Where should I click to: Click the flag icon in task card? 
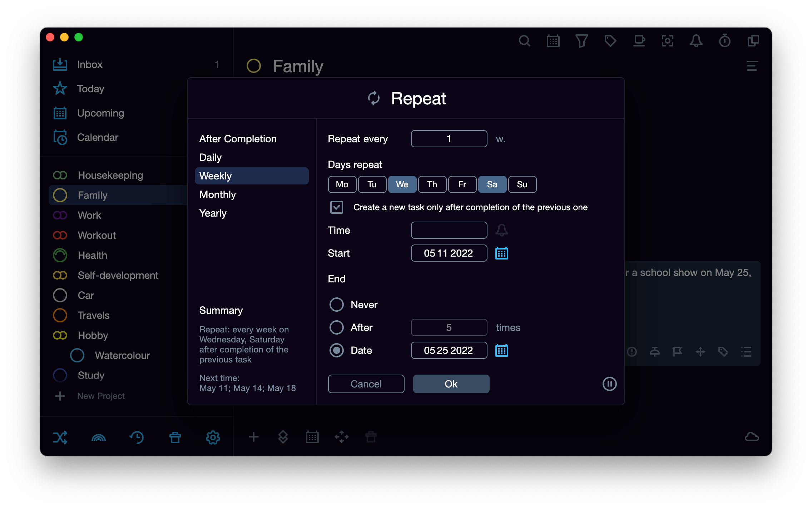tap(677, 352)
